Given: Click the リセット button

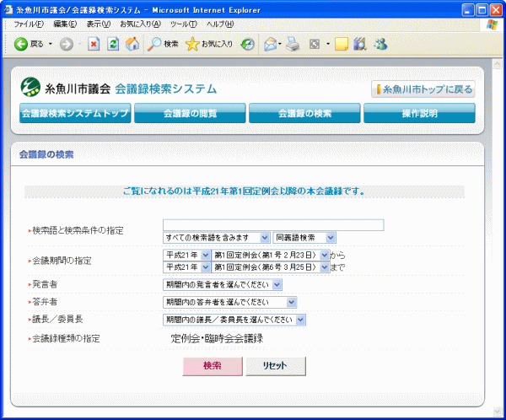Looking at the screenshot, I should [276, 366].
